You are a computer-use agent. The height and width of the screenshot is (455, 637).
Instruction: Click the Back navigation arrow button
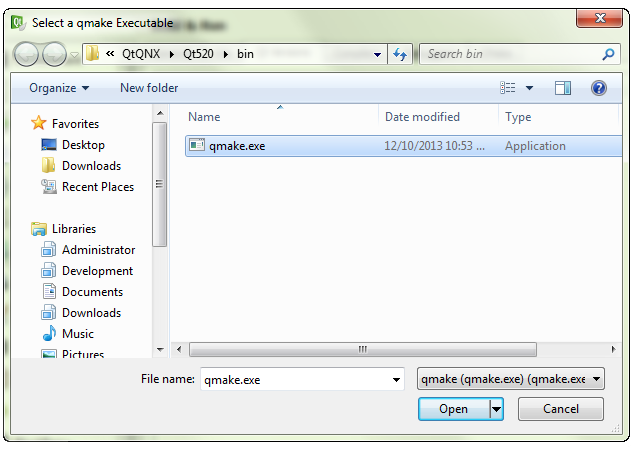(28, 54)
